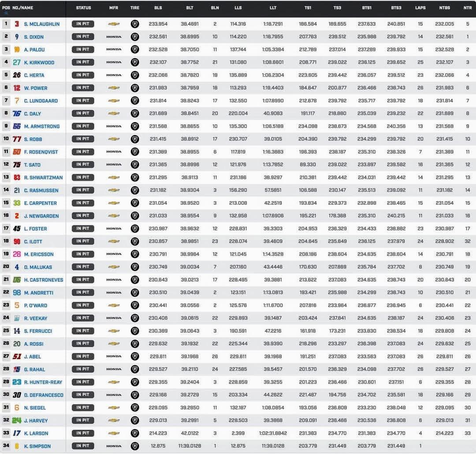The width and height of the screenshot is (476, 454).
Task: Click the BTS3 column header
Action: point(396,8)
